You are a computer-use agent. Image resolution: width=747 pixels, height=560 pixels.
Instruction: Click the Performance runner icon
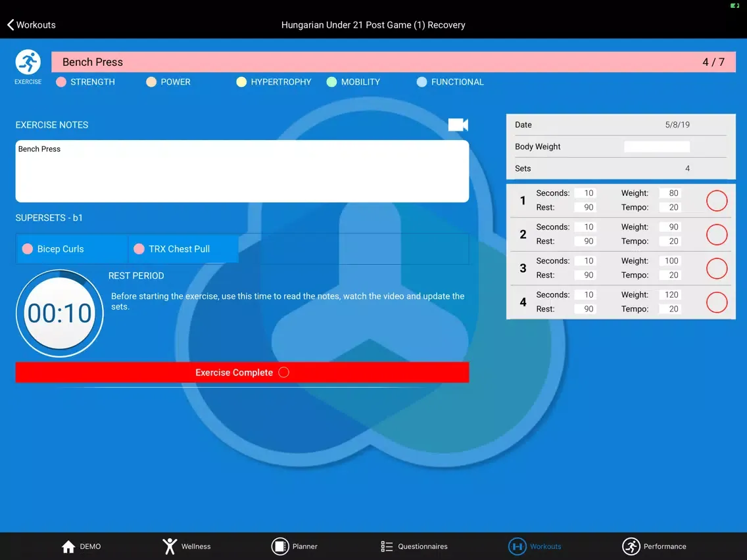coord(631,547)
